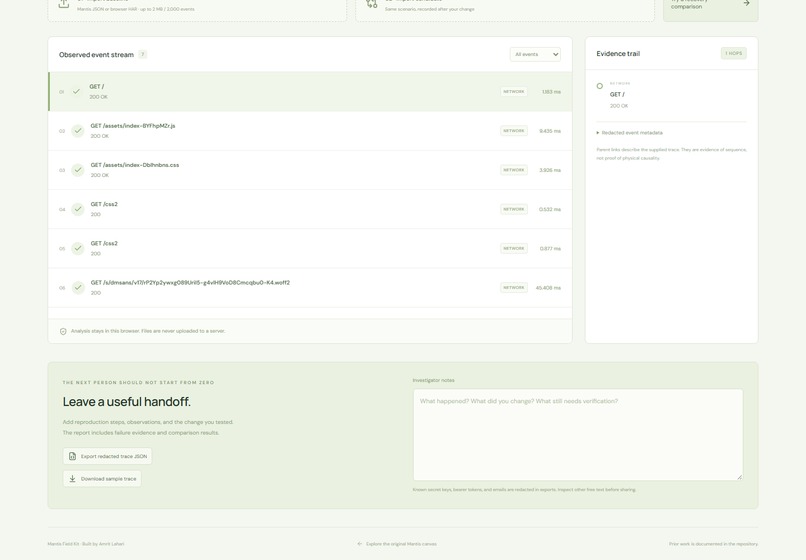806x560 pixels.
Task: Click the shield icon beside the privacy notice
Action: coord(63,331)
